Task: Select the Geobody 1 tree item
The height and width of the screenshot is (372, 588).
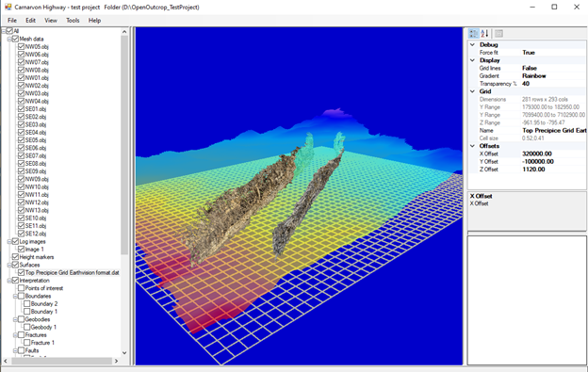Action: click(43, 327)
